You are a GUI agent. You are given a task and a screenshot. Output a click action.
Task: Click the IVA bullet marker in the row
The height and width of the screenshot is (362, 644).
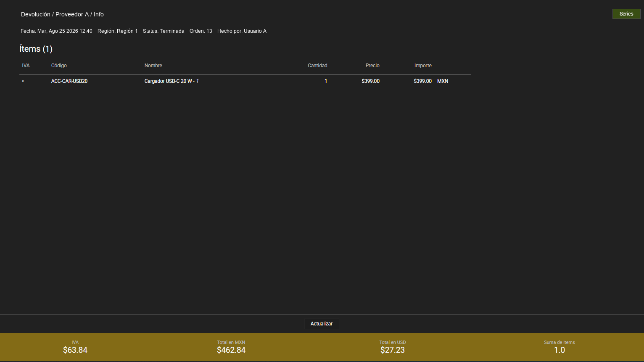(x=23, y=81)
